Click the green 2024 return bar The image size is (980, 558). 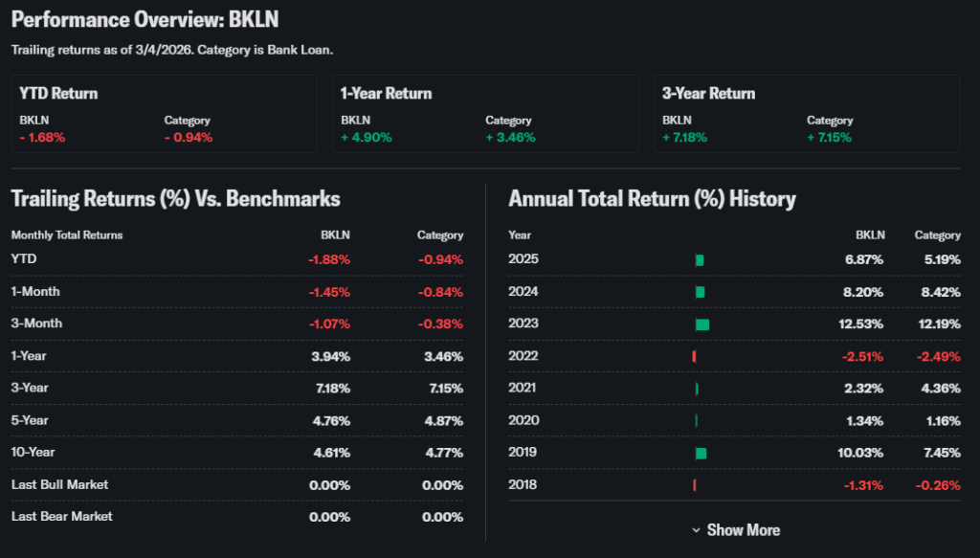(700, 292)
